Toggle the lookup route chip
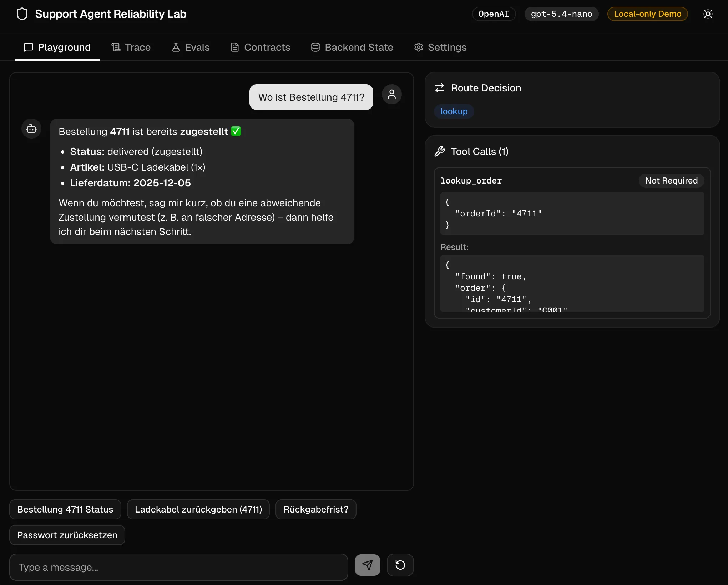This screenshot has height=585, width=728. (454, 111)
